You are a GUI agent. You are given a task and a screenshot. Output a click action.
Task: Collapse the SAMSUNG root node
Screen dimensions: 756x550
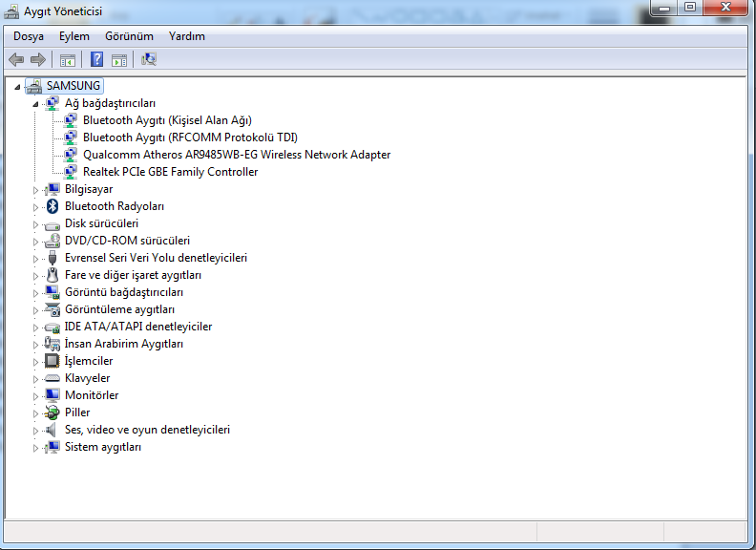point(18,86)
